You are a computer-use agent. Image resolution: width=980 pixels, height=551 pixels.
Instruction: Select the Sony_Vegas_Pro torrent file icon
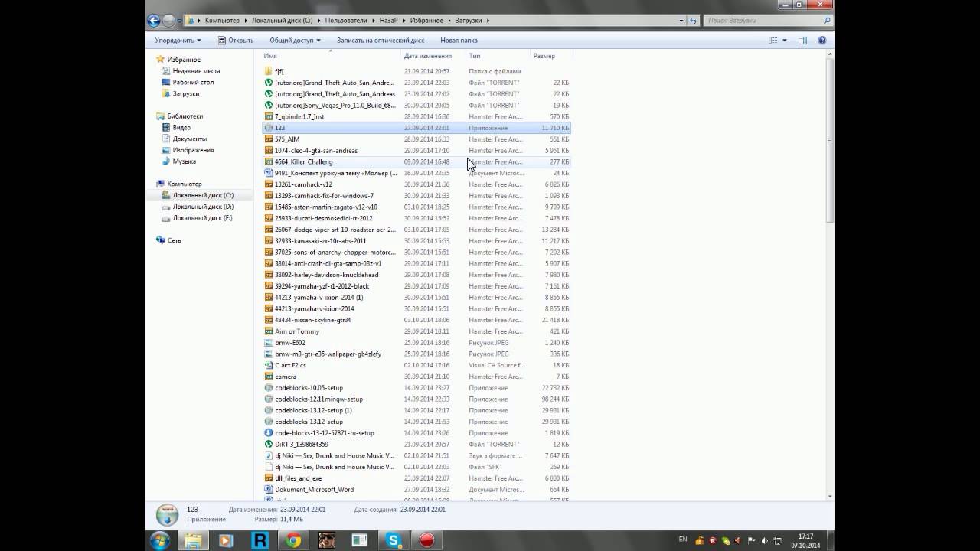269,105
